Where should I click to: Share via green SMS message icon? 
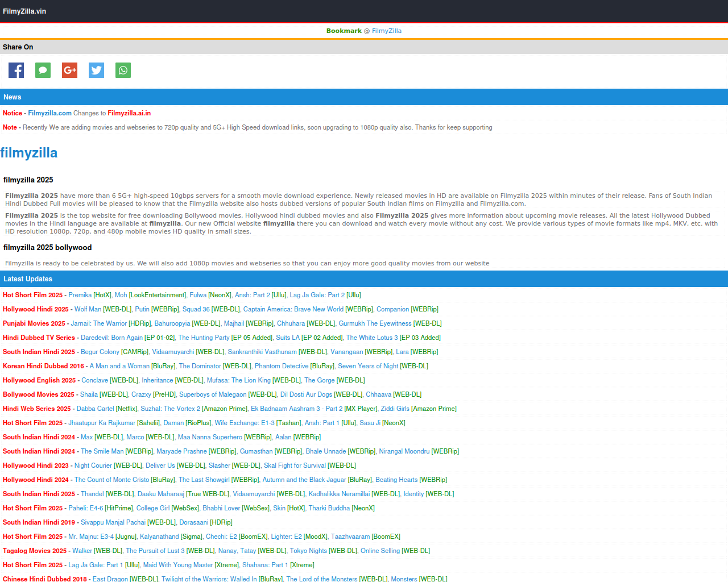pos(43,70)
